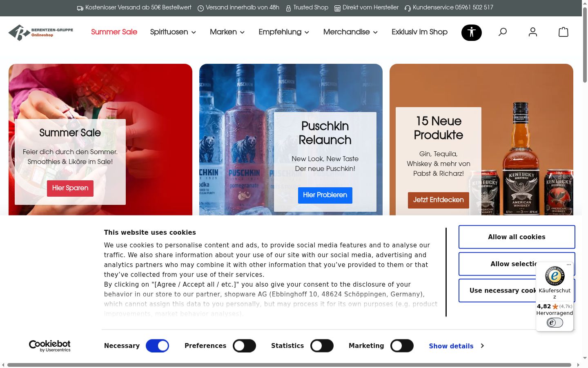Expand cookie info via Show details
Viewport: 588px width, 368px height.
click(456, 346)
